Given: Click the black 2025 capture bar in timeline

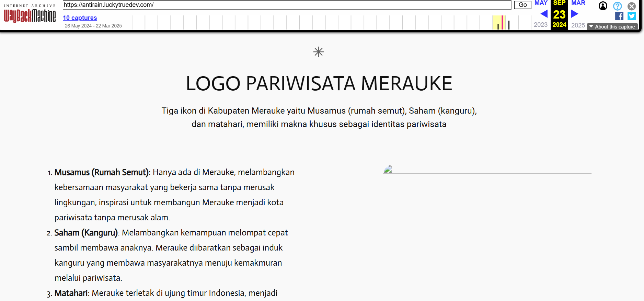Looking at the screenshot, I should (509, 25).
